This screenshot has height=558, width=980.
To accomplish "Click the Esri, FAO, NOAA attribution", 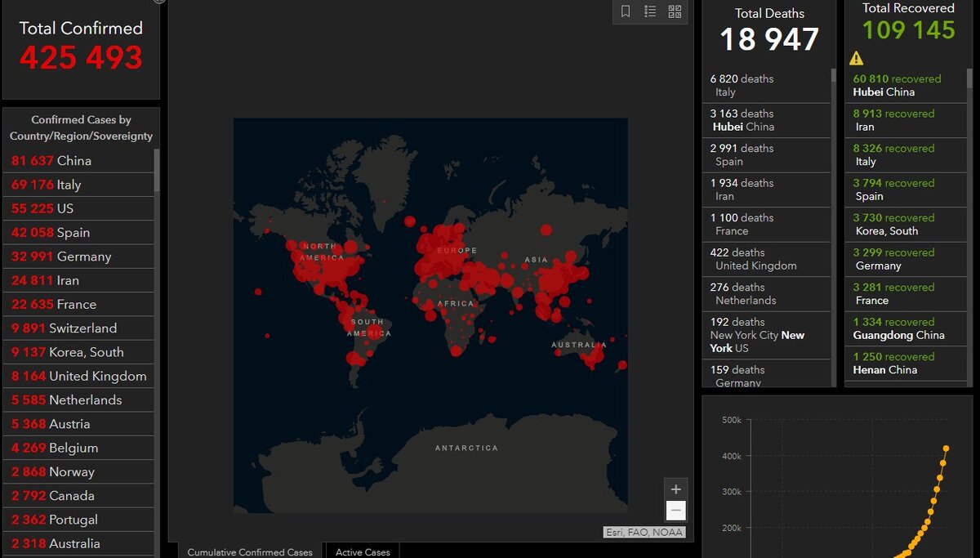I will [x=644, y=533].
